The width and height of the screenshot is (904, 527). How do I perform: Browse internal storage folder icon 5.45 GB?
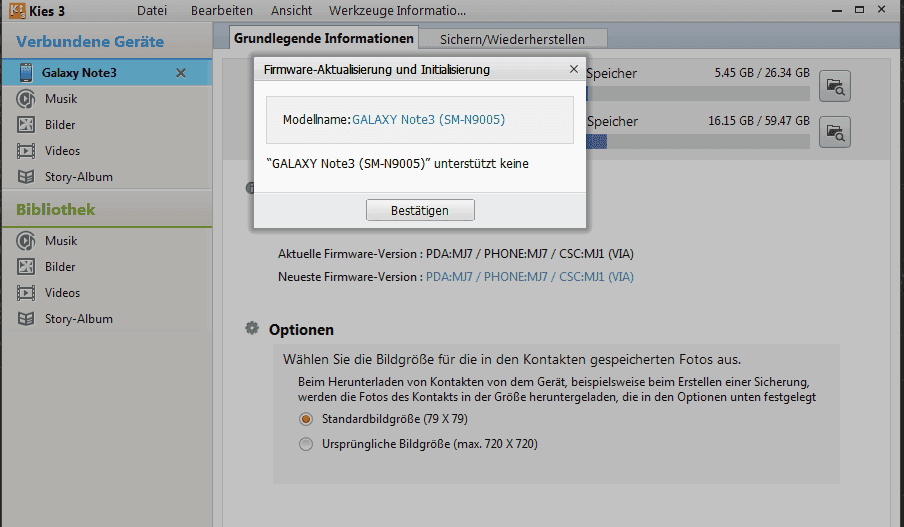coord(834,86)
